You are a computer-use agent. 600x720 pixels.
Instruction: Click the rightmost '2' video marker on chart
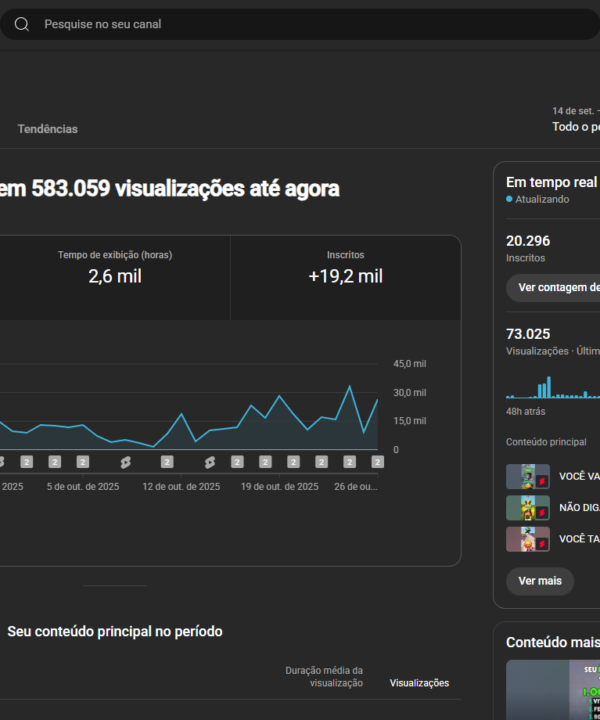(378, 462)
